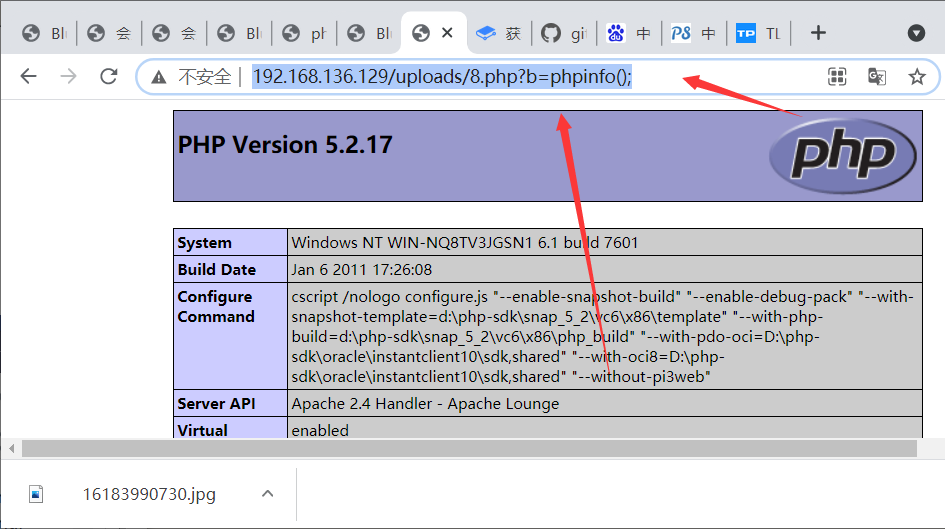Click the jpg file icon in downloads bar
Image resolution: width=945 pixels, height=529 pixels.
tap(36, 494)
